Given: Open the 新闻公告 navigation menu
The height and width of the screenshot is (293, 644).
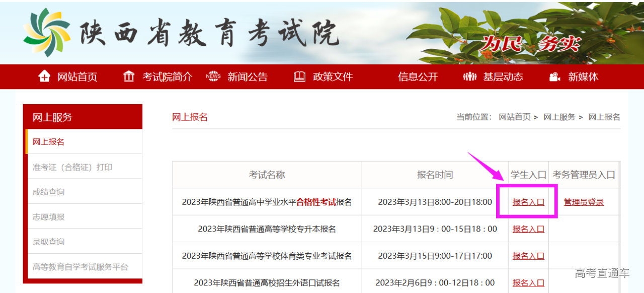Looking at the screenshot, I should click(x=247, y=77).
